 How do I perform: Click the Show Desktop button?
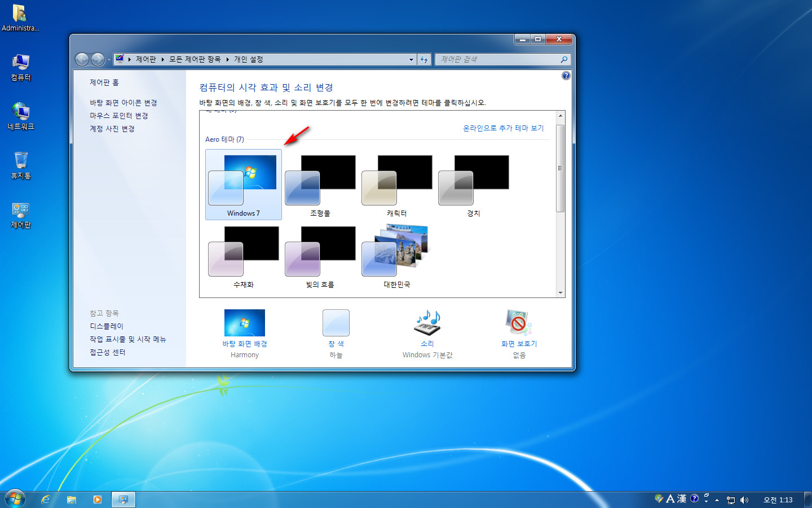tap(807, 500)
